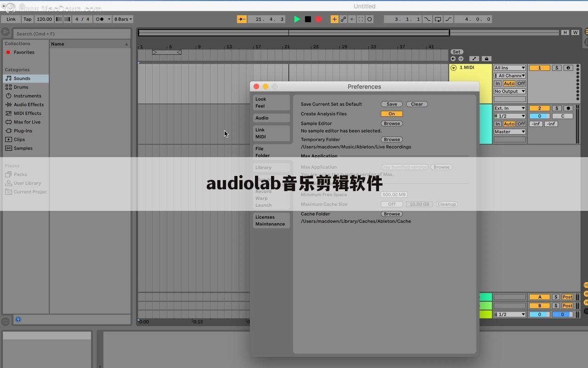
Task: Select the MIDI Effects category
Action: [26, 113]
